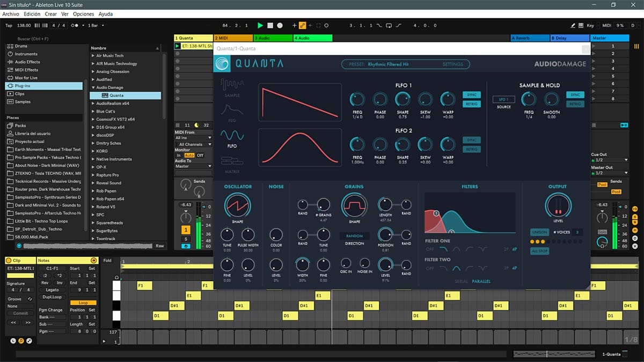Screen dimensions: 644x362
Task: Open the Ayuda menu
Action: pos(106,14)
